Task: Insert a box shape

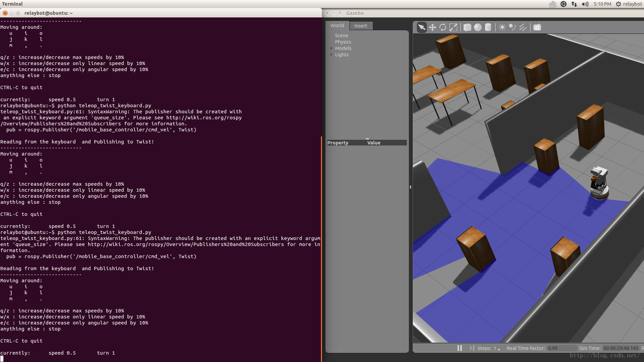Action: 467,27
